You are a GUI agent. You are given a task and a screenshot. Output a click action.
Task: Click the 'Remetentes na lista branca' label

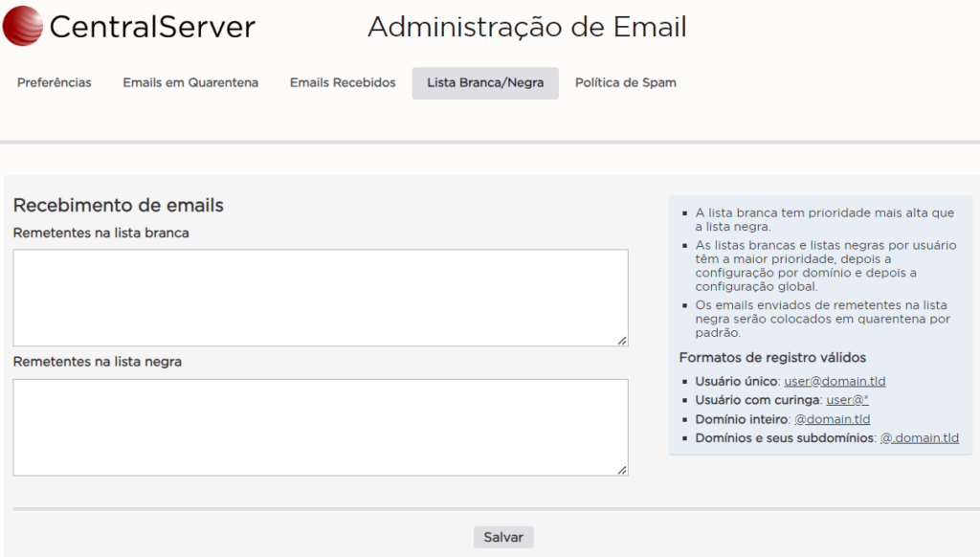101,233
